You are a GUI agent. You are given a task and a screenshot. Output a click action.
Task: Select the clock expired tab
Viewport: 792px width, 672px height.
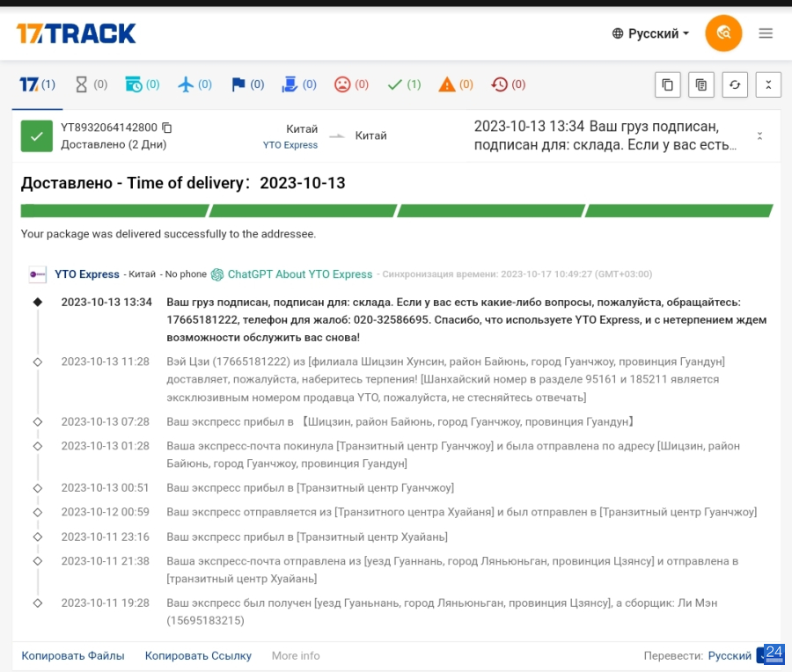[508, 84]
